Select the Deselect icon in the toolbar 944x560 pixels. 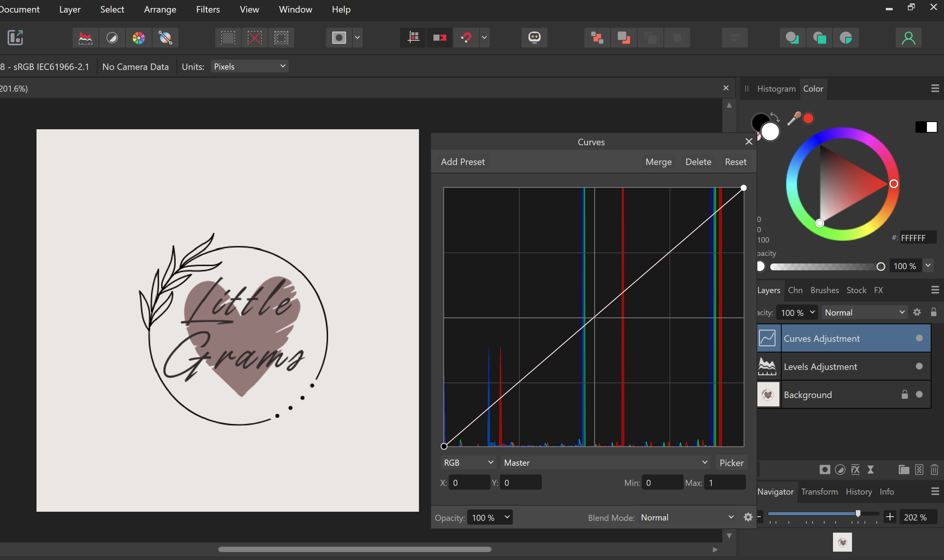[254, 38]
